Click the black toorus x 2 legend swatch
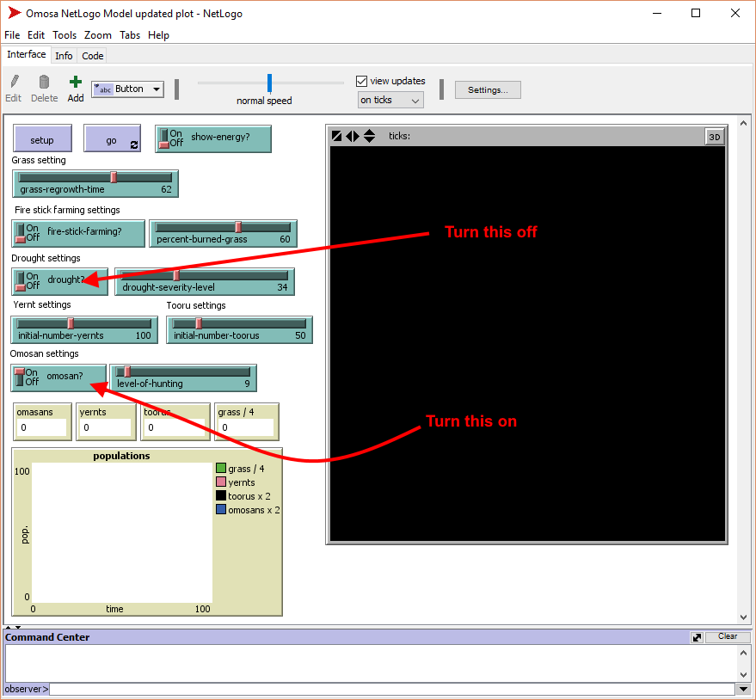Image resolution: width=756 pixels, height=700 pixels. coord(221,495)
